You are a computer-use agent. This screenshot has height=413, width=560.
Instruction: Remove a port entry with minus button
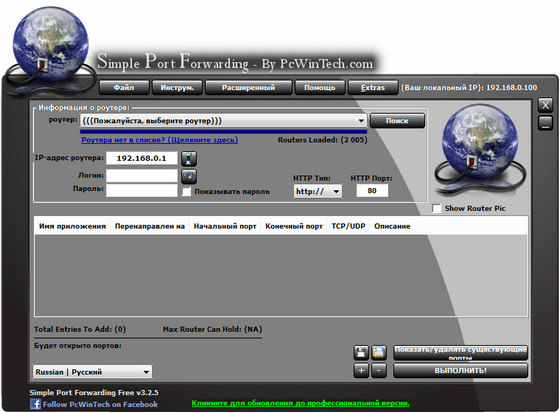[x=379, y=370]
